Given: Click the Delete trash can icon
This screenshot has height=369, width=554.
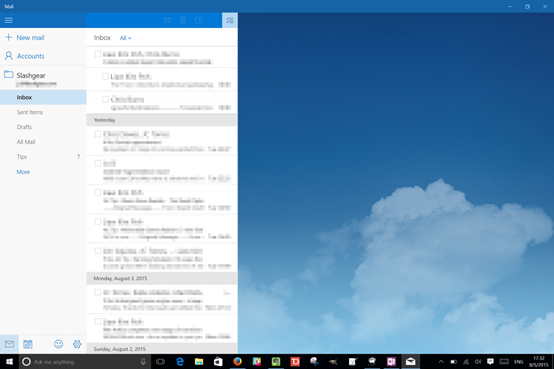Looking at the screenshot, I should (183, 20).
